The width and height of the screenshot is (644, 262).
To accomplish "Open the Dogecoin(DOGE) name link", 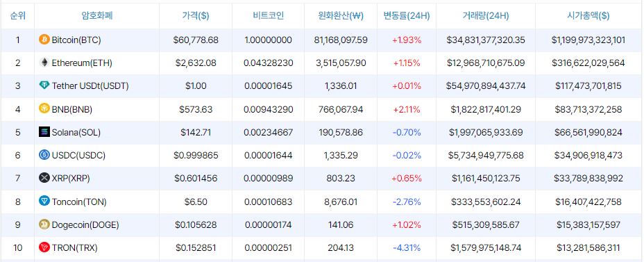I will tap(85, 225).
